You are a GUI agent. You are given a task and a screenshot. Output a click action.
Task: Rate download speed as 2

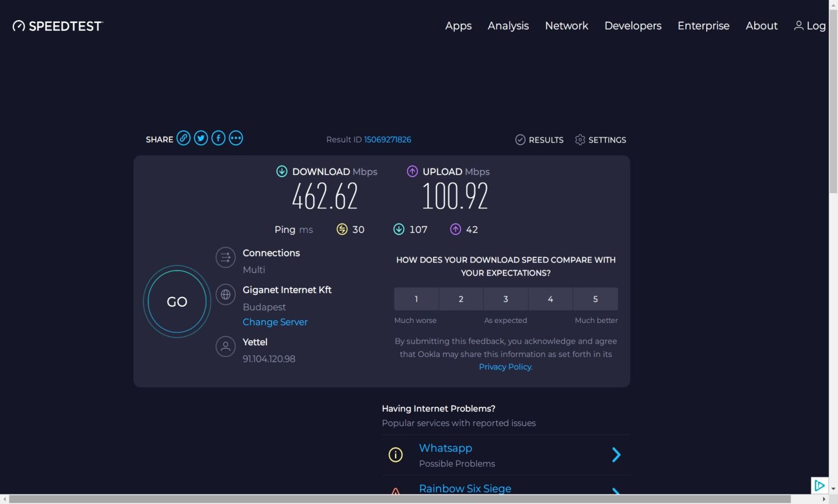[x=461, y=299]
